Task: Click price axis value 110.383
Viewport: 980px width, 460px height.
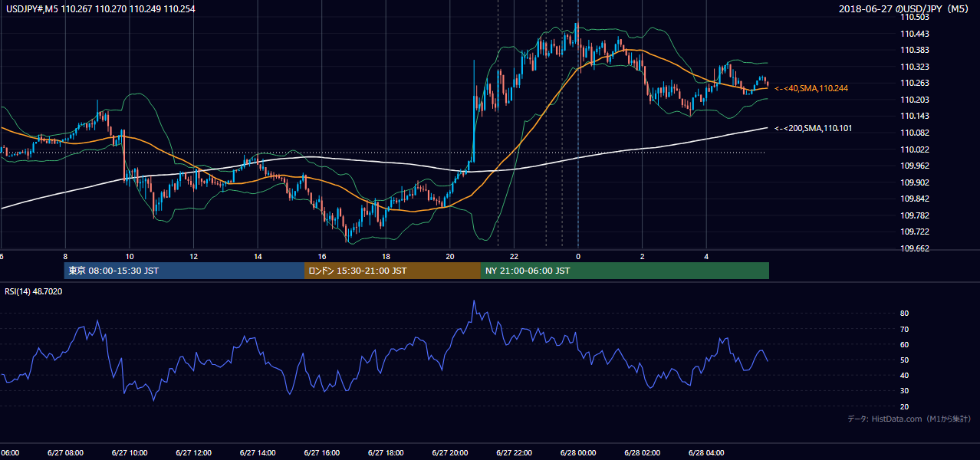Action: [x=915, y=50]
